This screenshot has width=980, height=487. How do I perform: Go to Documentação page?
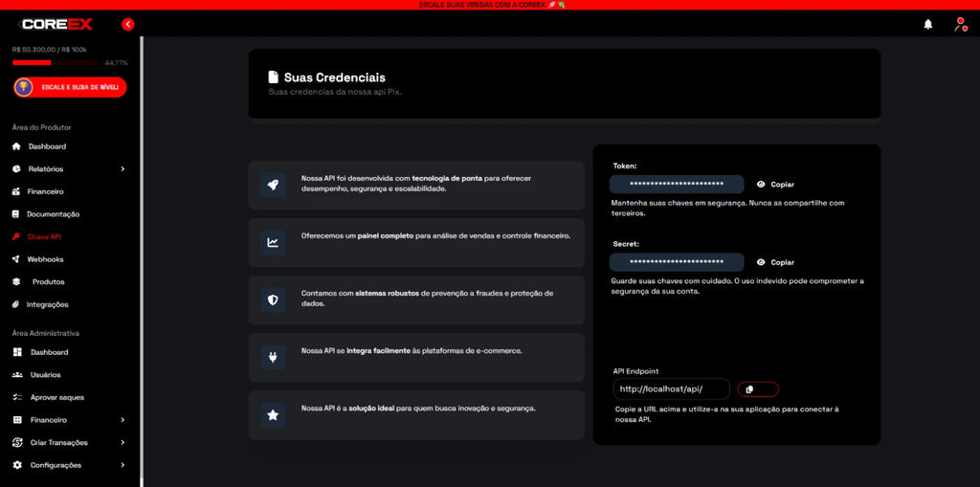click(53, 214)
